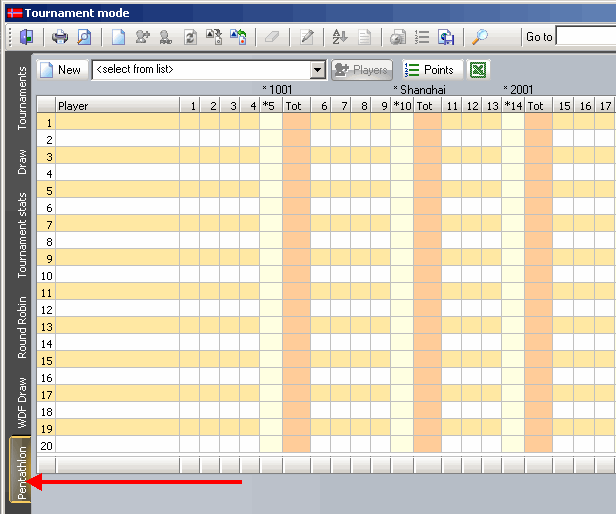This screenshot has width=616, height=514.
Task: Click the pencil edit icon
Action: [x=307, y=37]
